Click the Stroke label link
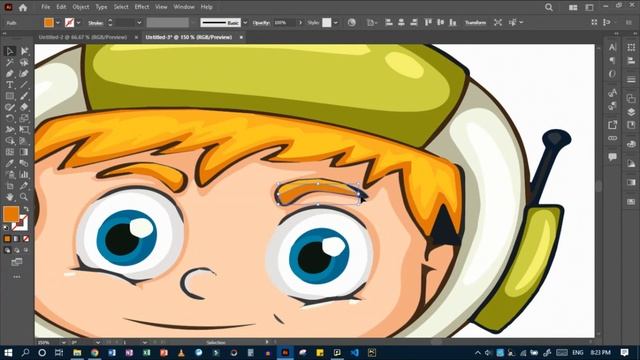 (96, 23)
